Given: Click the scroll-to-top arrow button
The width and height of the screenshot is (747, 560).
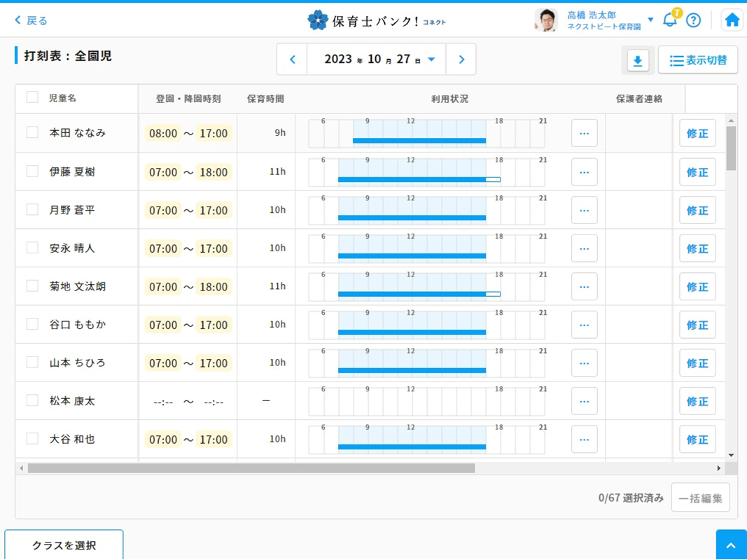Looking at the screenshot, I should (x=731, y=545).
